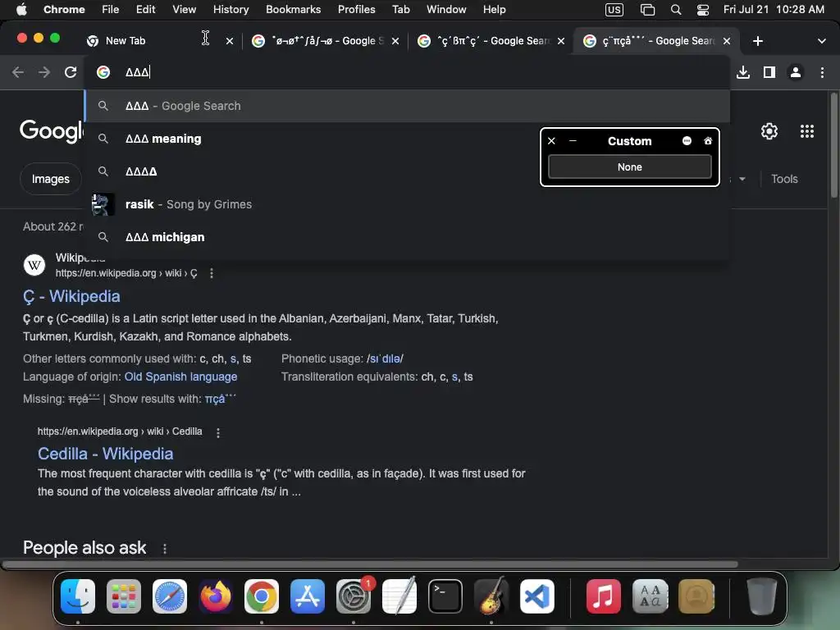This screenshot has height=630, width=840.
Task: Open the Music app from the Dock
Action: click(604, 596)
